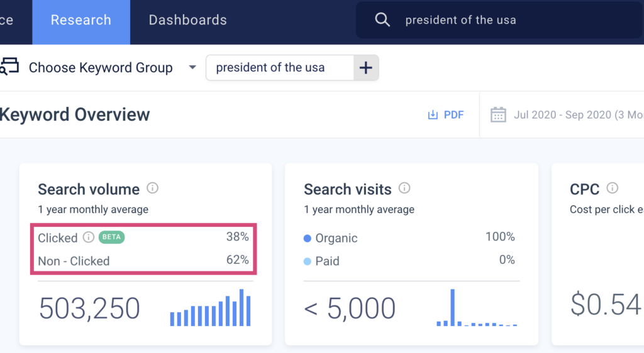Click the magnifier icon in the top search bar

click(x=382, y=19)
